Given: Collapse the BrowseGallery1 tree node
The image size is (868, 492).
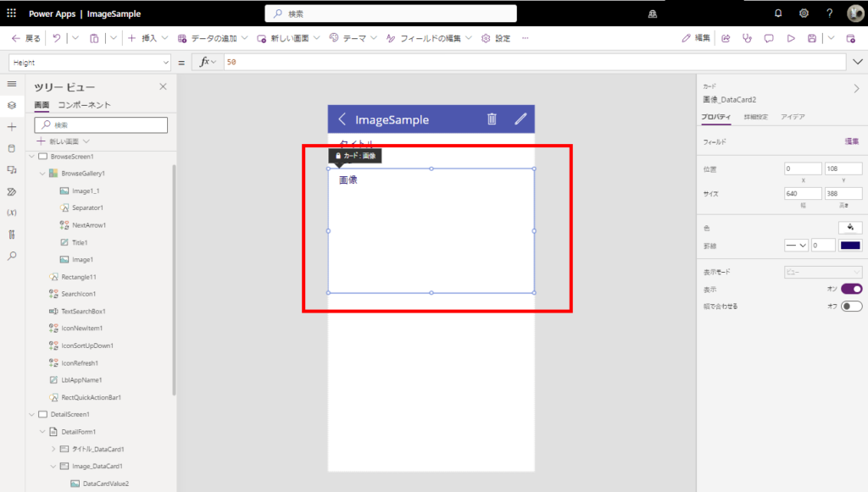Looking at the screenshot, I should (x=42, y=173).
